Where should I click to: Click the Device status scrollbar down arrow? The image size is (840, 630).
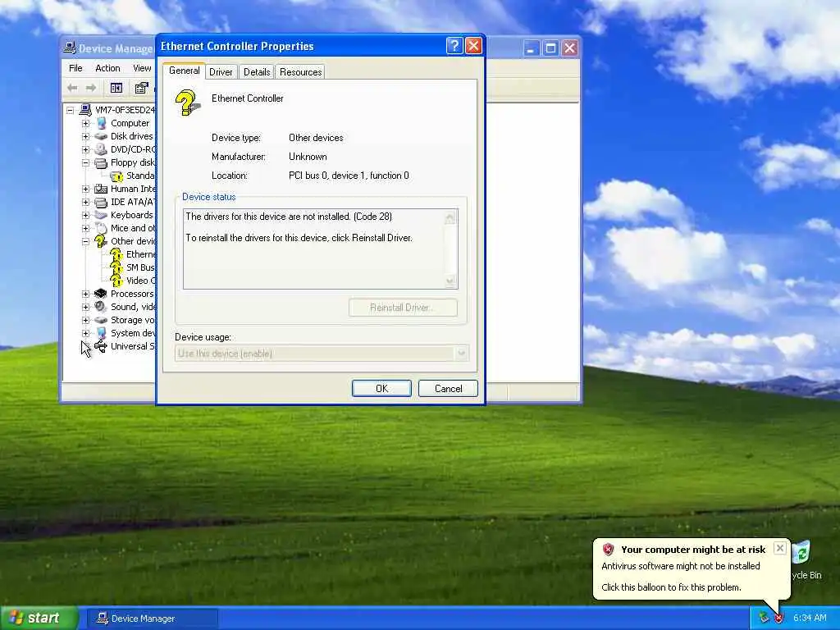[450, 281]
